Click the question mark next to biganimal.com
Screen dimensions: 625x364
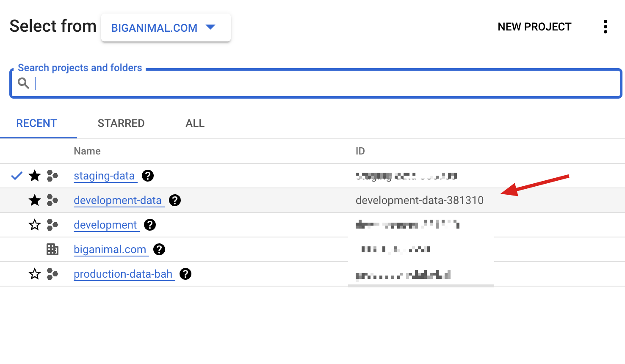click(159, 249)
